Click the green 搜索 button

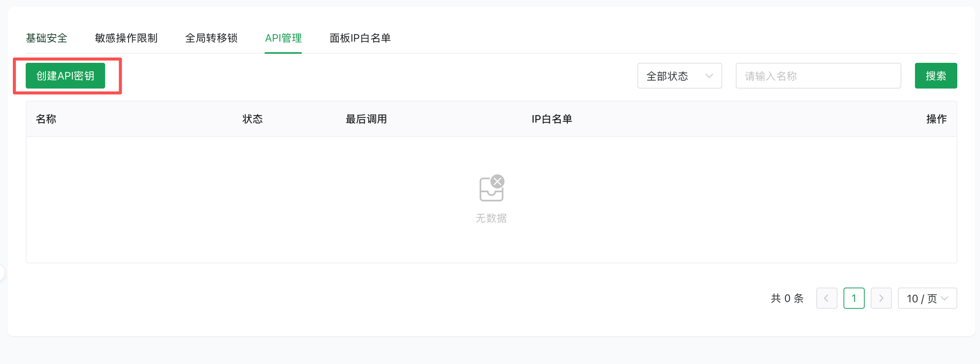(x=935, y=76)
